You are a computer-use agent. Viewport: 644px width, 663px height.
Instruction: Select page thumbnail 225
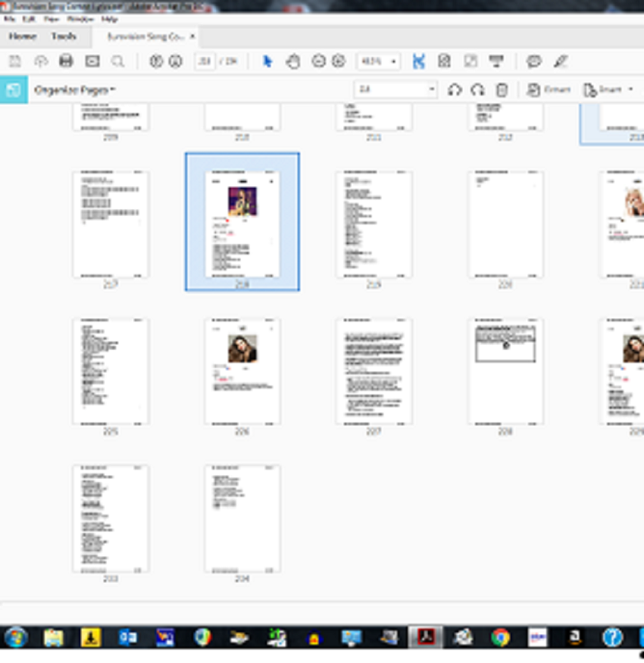[111, 372]
